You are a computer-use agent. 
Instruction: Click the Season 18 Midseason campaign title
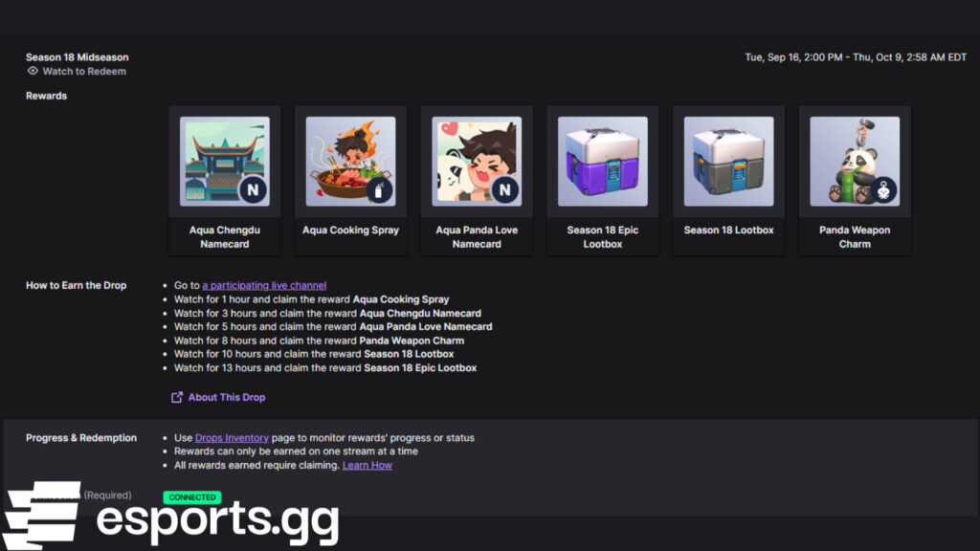pyautogui.click(x=77, y=57)
